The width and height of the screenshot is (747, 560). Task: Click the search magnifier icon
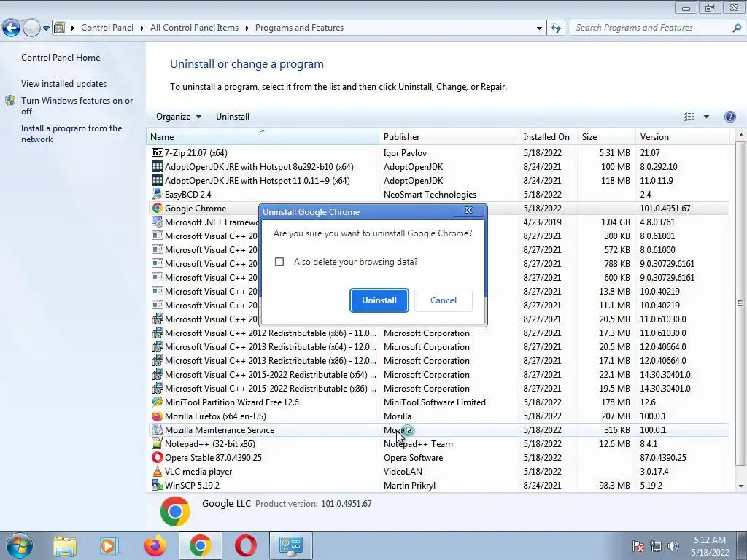[737, 28]
